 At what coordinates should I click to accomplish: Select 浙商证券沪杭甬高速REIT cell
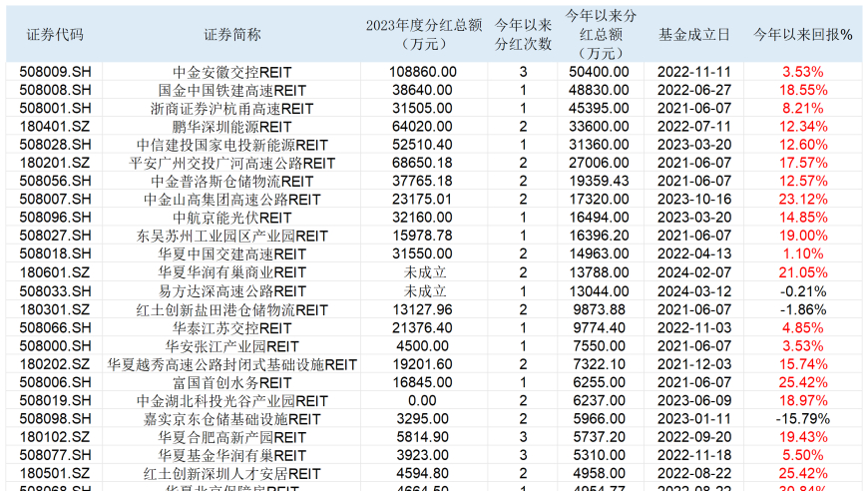coord(231,109)
